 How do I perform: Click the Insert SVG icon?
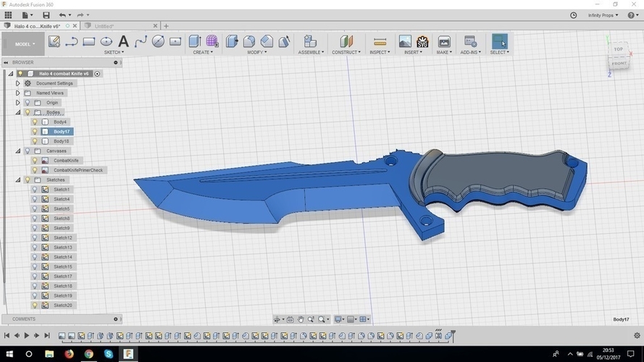422,41
